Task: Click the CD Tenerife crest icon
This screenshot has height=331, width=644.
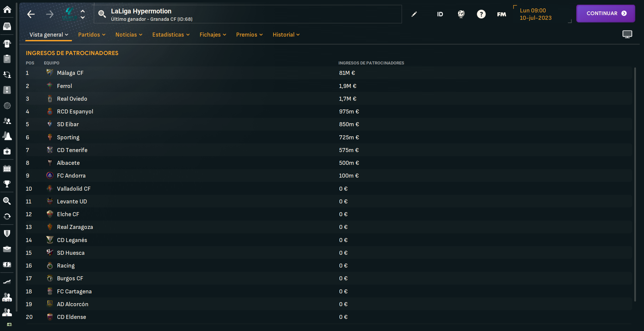Action: click(x=50, y=150)
